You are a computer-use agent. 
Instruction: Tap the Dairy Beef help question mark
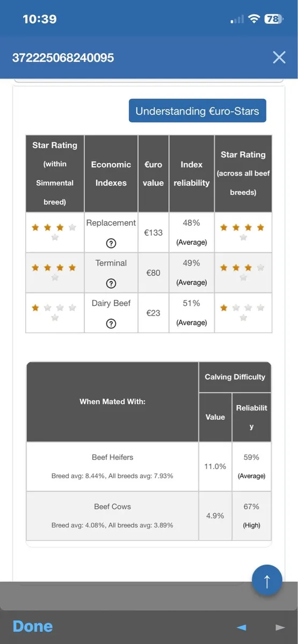click(x=111, y=324)
